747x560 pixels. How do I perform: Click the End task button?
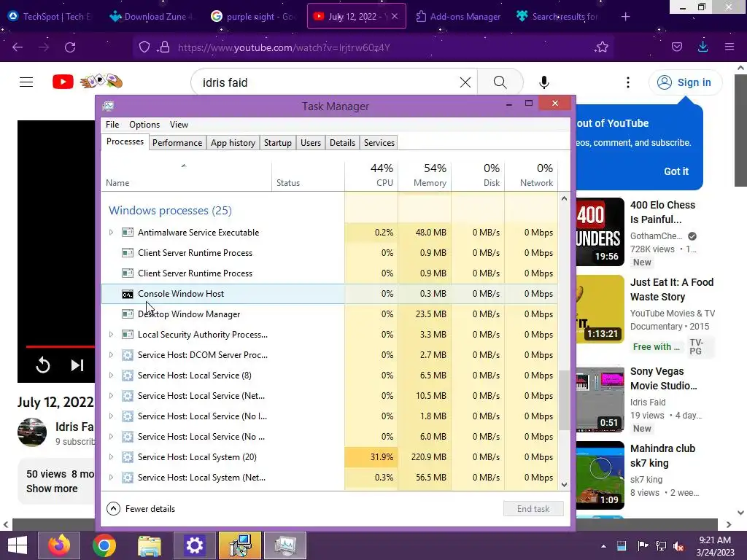533,508
